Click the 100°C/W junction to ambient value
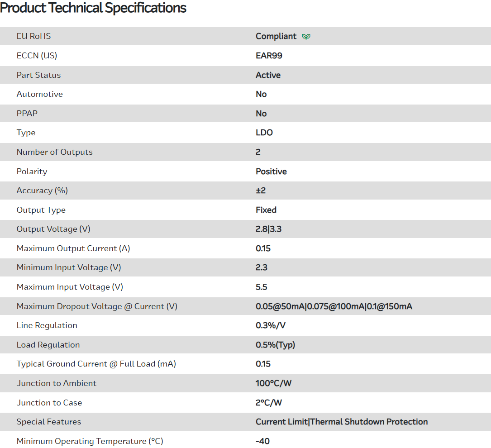Screen dimensions: 491x448 pyautogui.click(x=273, y=383)
